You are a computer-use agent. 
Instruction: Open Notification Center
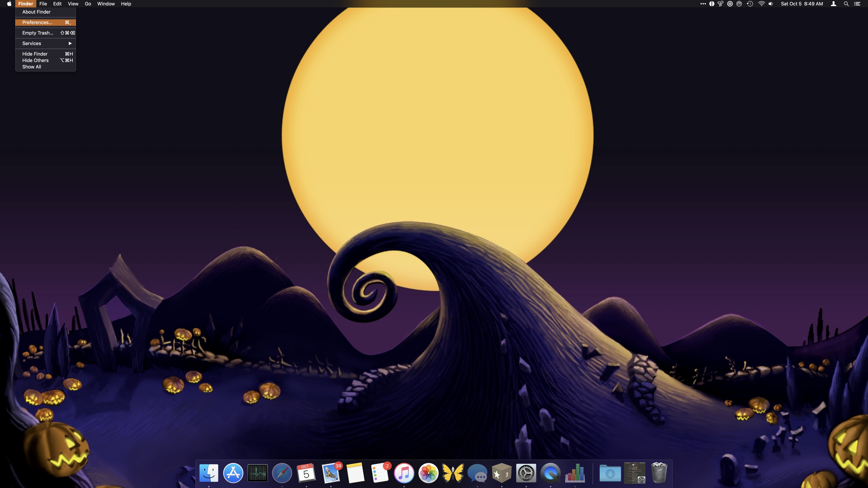[x=857, y=4]
